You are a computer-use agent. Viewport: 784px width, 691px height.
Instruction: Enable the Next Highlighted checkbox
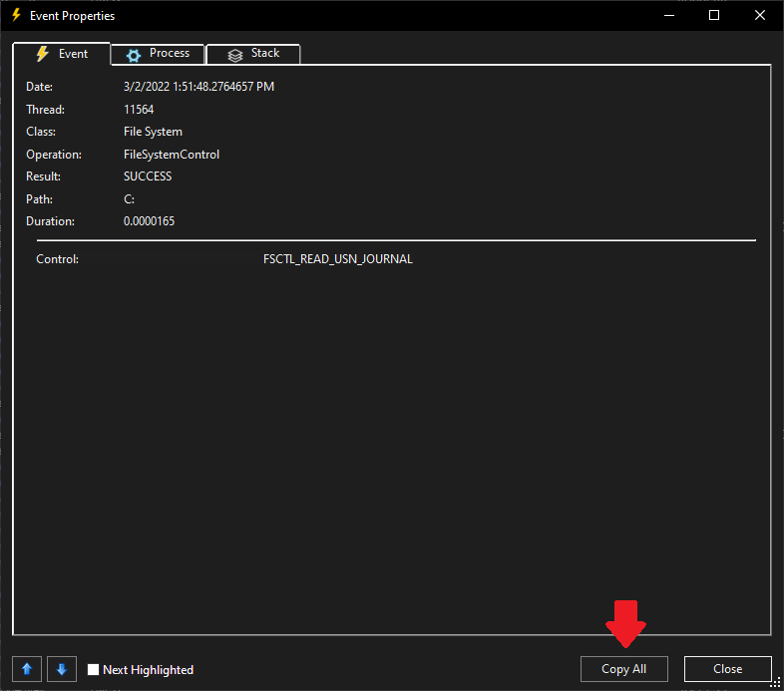(x=93, y=669)
